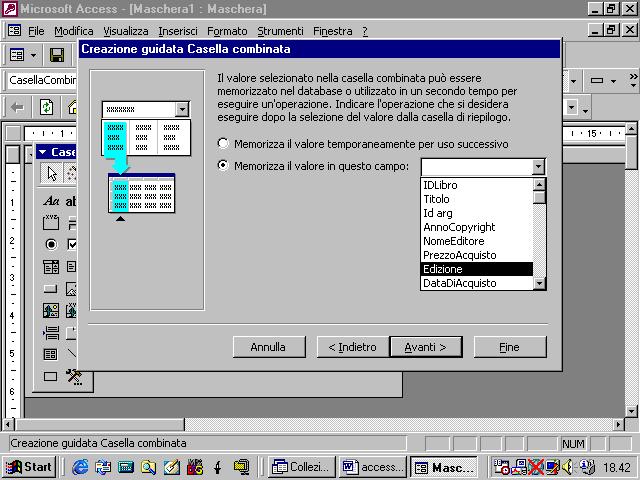Click the Annulla button

coord(269,347)
